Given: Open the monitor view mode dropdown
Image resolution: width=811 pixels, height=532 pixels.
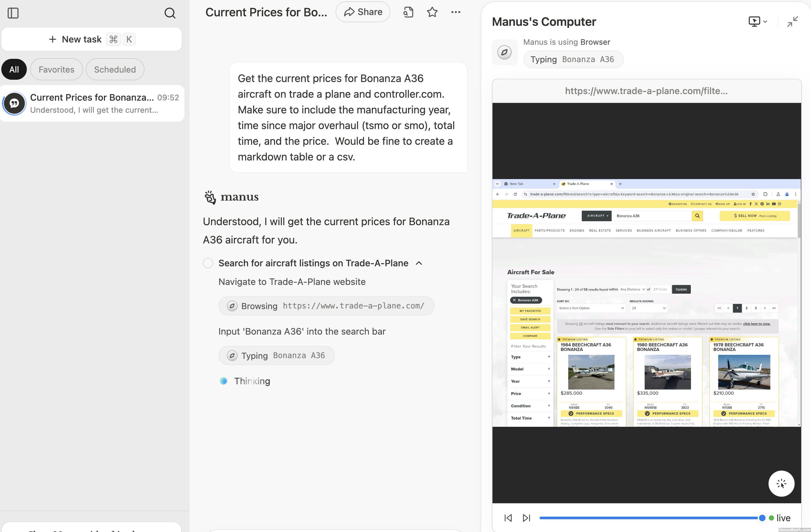Looking at the screenshot, I should [757, 22].
